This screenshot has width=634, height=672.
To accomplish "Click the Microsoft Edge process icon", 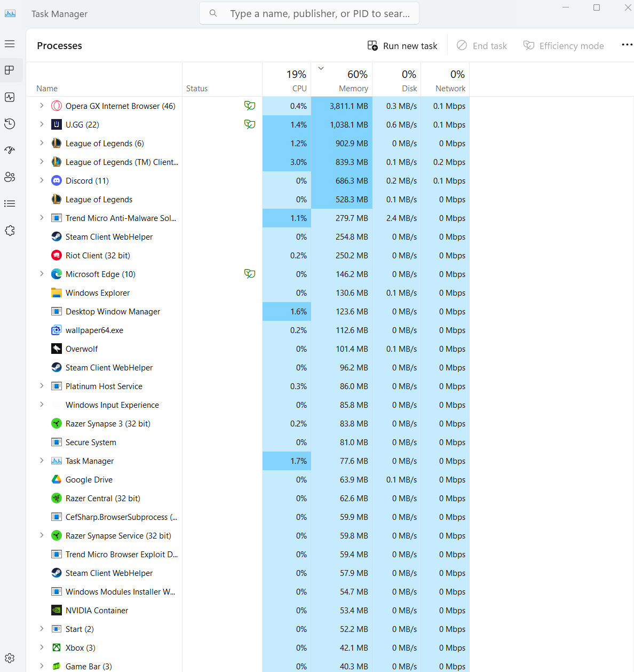I will click(x=57, y=274).
